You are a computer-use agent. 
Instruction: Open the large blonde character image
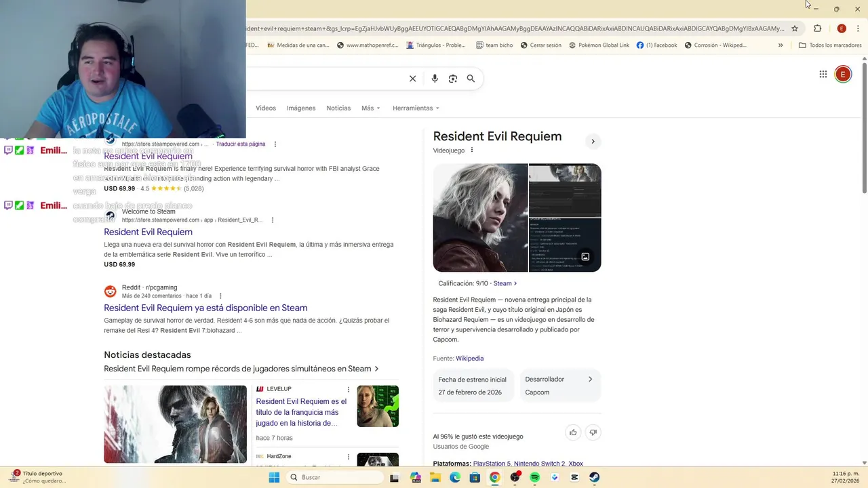click(x=480, y=218)
